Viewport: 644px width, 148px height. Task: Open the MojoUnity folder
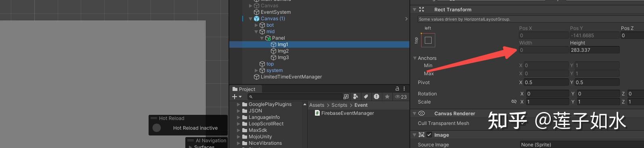260,137
